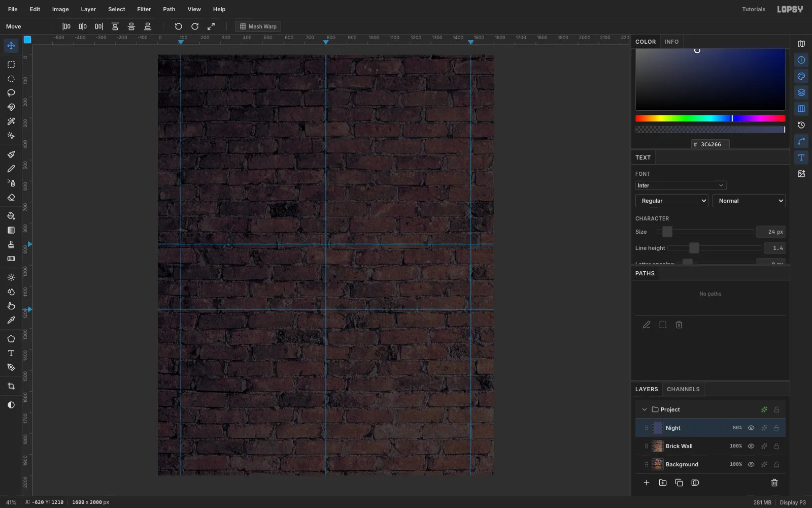The image size is (812, 508).
Task: Select the Paint Bucket tool
Action: 11,216
